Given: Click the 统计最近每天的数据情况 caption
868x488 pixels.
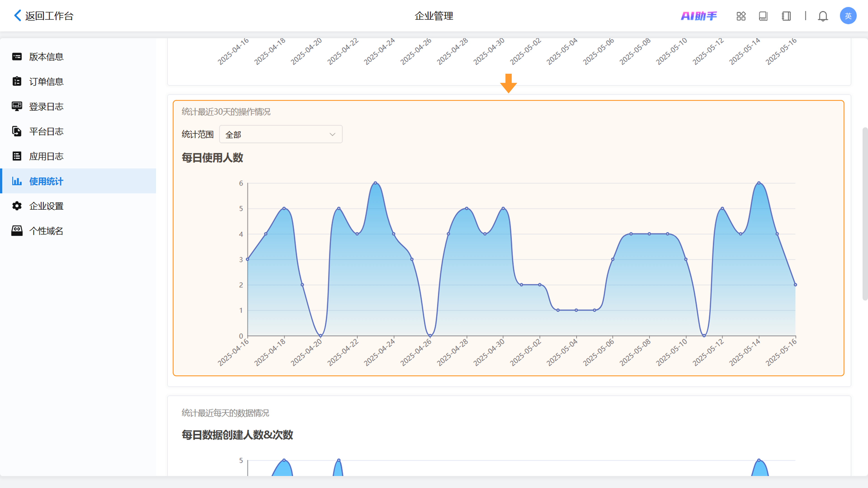Looking at the screenshot, I should 225,413.
